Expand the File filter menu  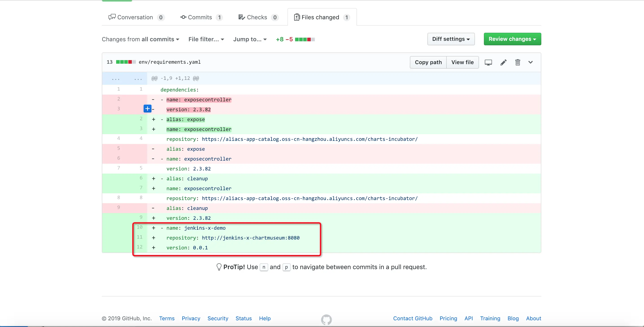point(206,39)
